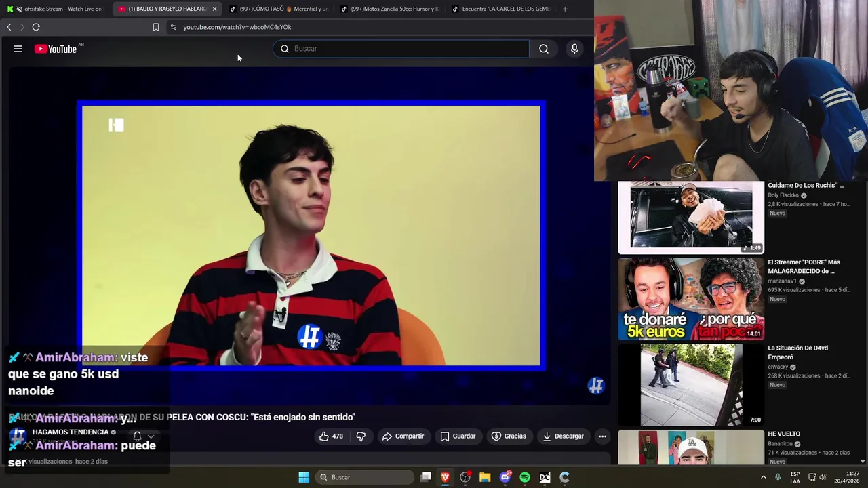Open OBS Studio from taskbar

point(465,477)
